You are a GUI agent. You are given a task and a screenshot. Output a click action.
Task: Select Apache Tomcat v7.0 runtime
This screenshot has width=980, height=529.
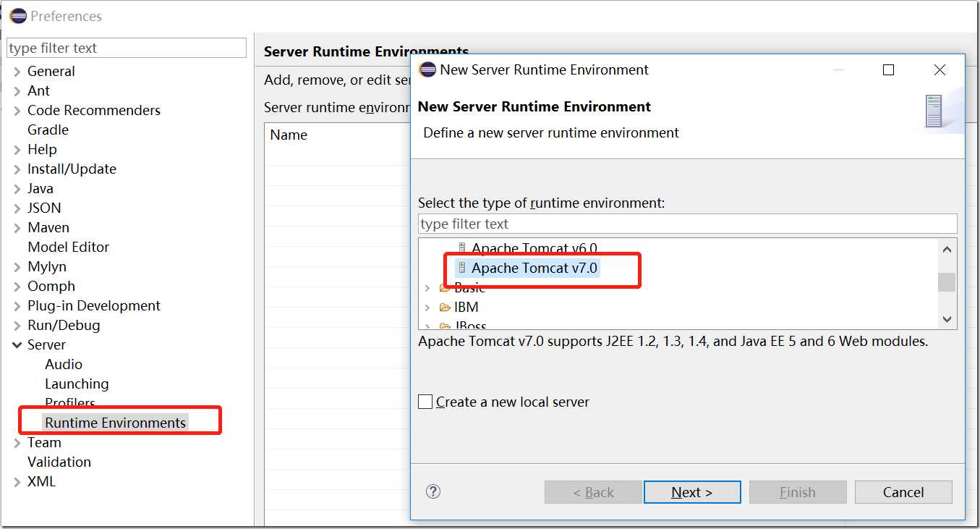534,268
